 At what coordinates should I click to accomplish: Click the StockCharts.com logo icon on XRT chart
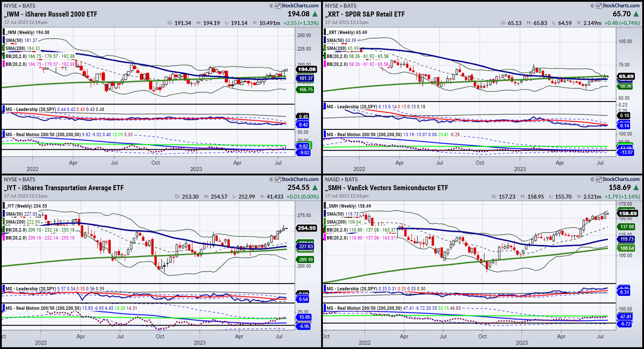click(x=599, y=6)
